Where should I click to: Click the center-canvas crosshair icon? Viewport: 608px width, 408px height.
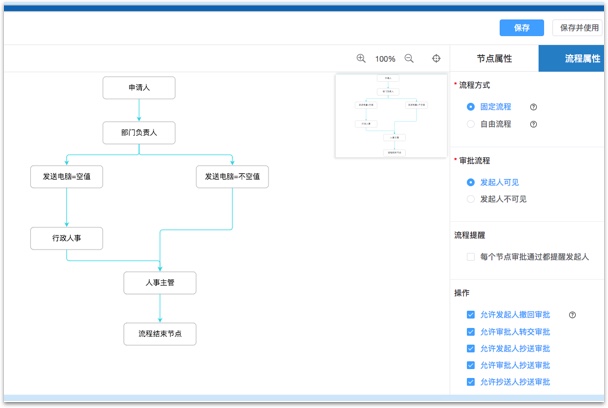[436, 59]
